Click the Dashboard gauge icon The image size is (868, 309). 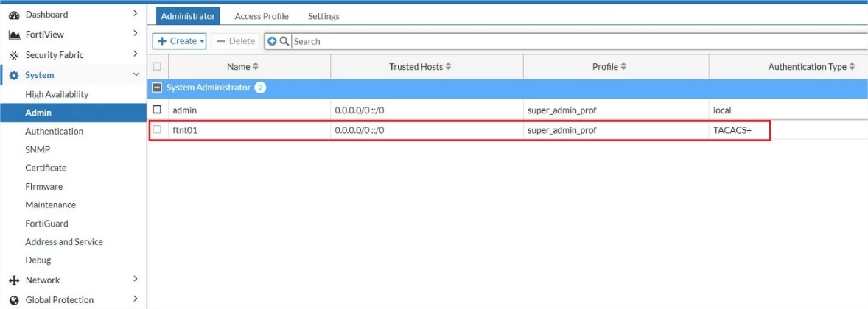[15, 15]
